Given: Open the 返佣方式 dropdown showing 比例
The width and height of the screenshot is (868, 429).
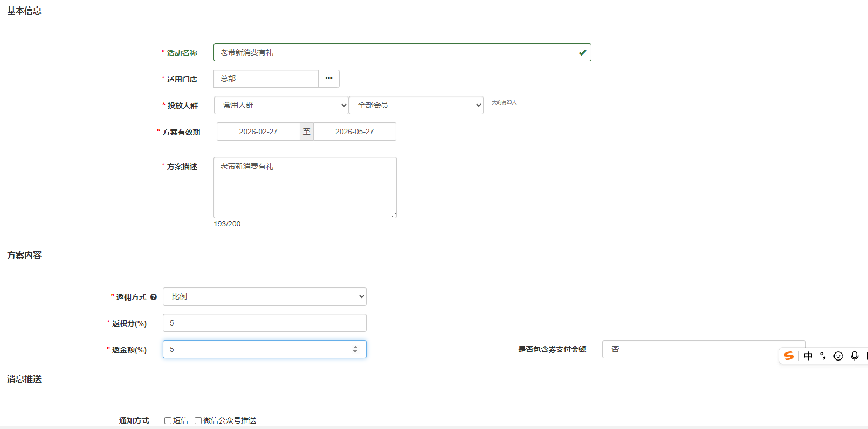Looking at the screenshot, I should coord(264,296).
